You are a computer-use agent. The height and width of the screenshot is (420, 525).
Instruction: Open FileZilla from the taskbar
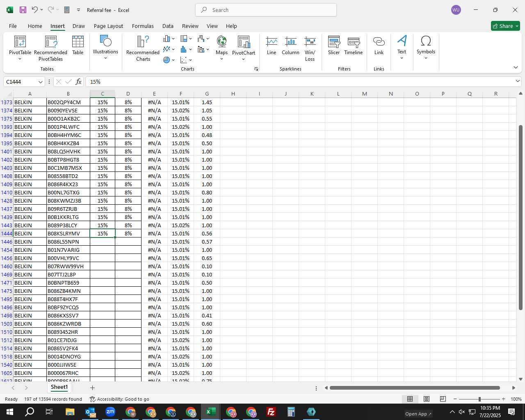point(271,412)
